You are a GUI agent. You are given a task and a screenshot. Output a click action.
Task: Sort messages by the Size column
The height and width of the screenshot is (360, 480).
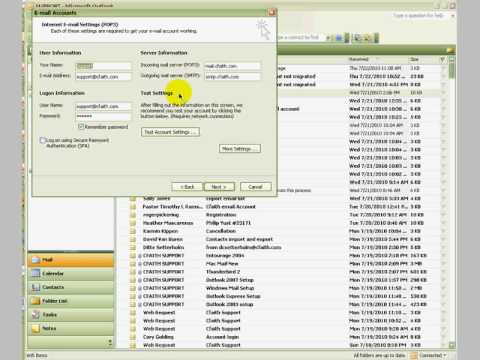pyautogui.click(x=422, y=59)
